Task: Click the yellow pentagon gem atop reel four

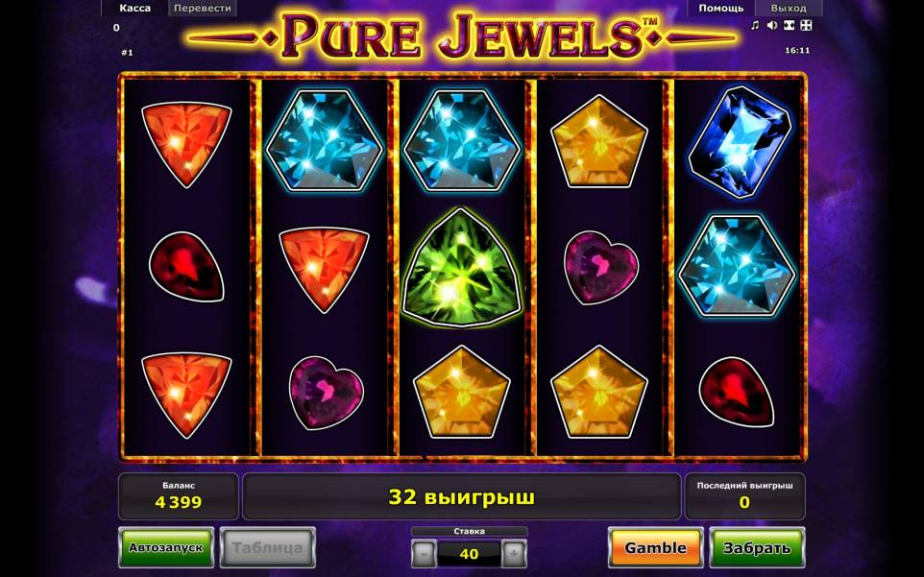Action: [599, 142]
